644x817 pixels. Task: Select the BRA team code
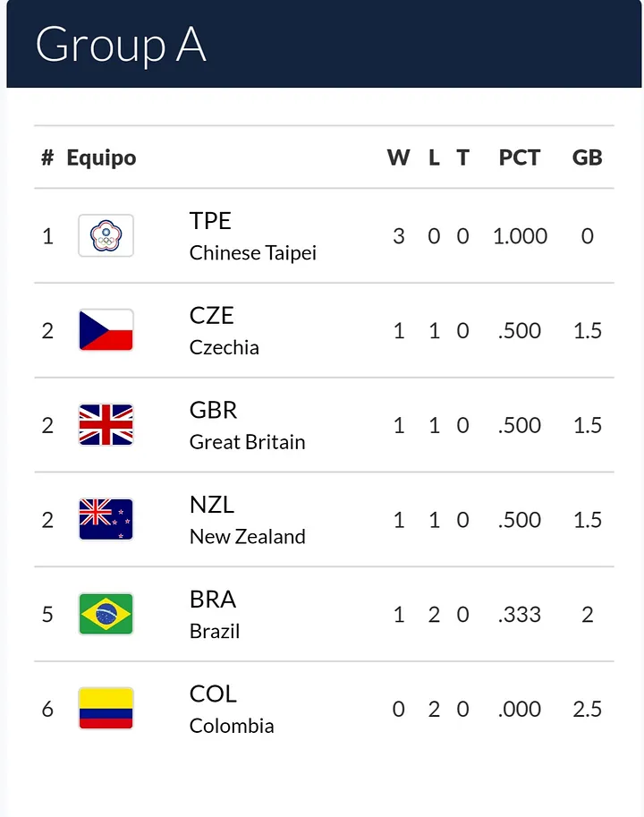click(x=213, y=600)
